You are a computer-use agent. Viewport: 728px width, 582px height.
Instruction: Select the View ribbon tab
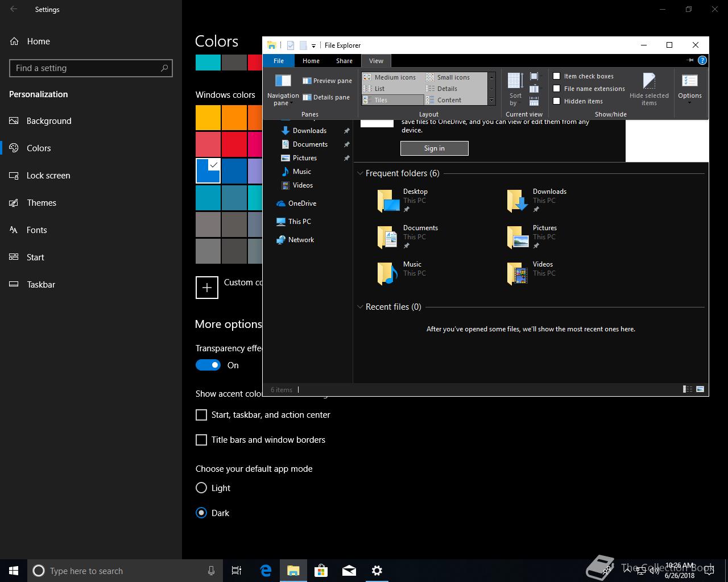376,61
